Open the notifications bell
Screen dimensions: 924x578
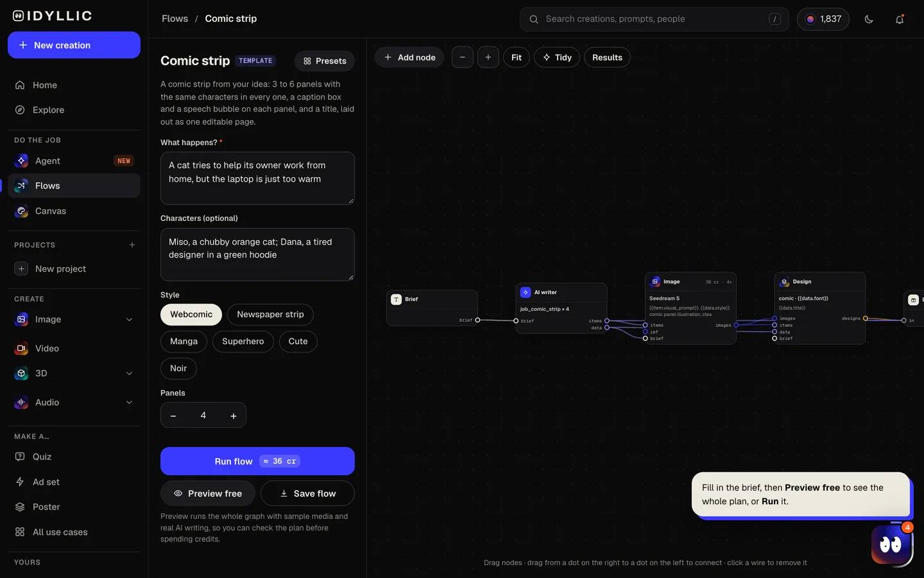coord(900,19)
